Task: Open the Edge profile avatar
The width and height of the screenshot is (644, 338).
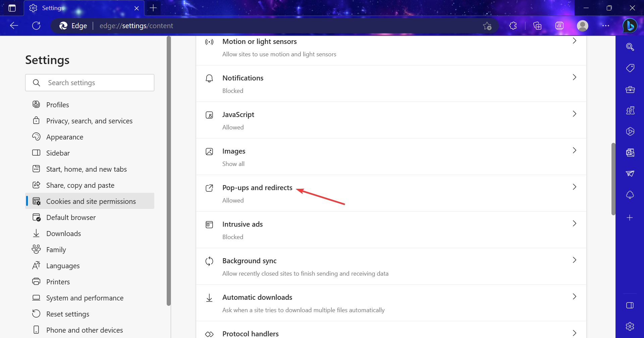Action: [x=583, y=25]
